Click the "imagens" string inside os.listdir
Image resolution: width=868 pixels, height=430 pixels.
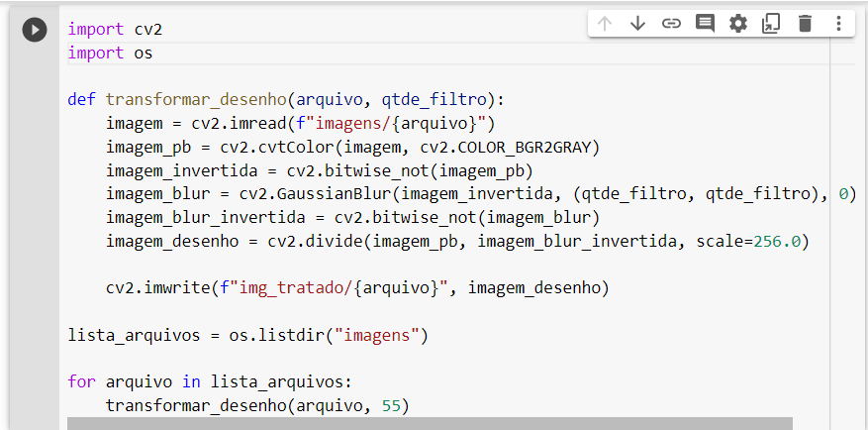377,336
